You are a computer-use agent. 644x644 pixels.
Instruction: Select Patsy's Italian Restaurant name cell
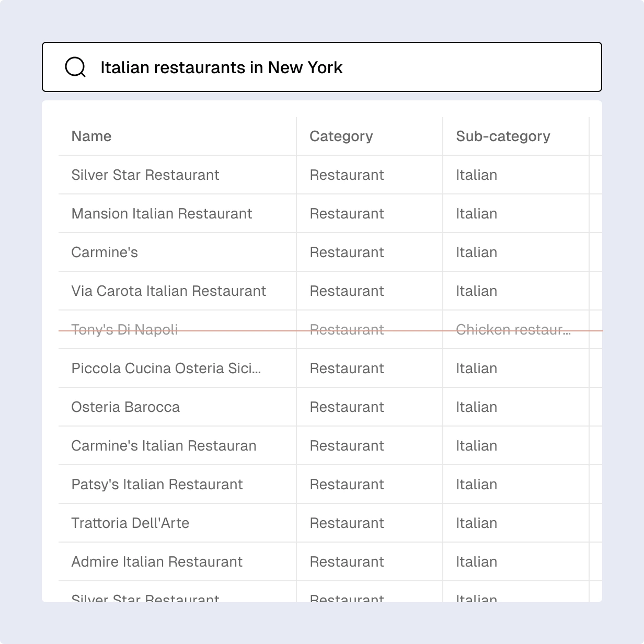tap(157, 485)
